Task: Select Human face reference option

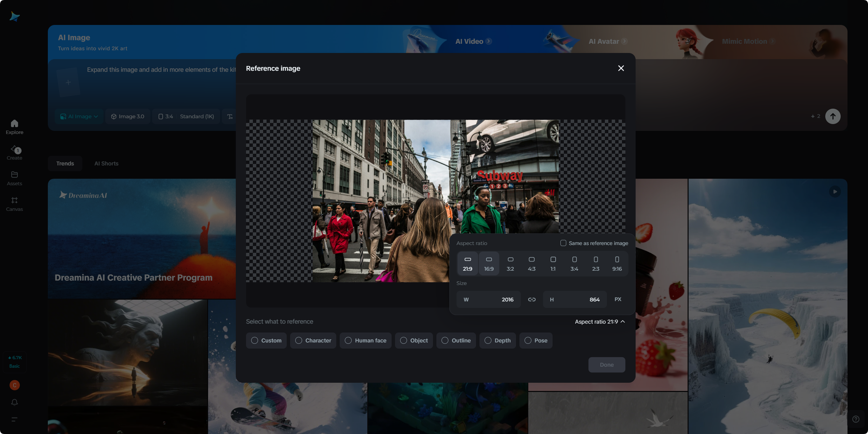Action: (365, 340)
